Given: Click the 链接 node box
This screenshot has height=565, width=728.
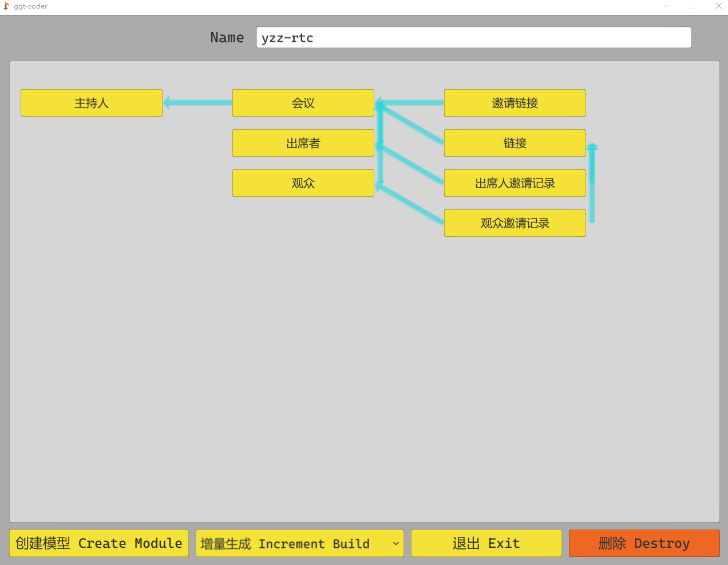Looking at the screenshot, I should click(x=515, y=143).
